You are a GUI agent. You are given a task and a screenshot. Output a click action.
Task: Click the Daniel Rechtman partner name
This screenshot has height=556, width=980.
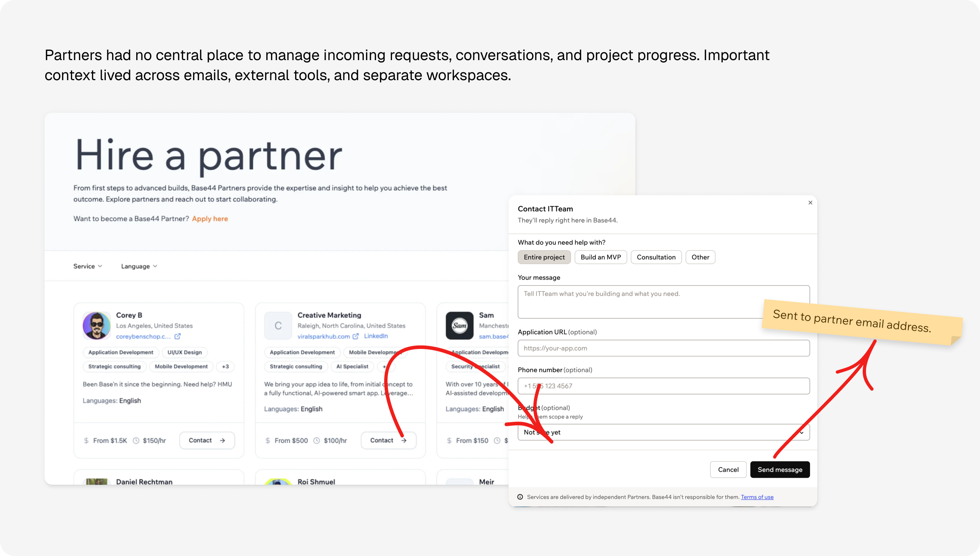tap(144, 481)
